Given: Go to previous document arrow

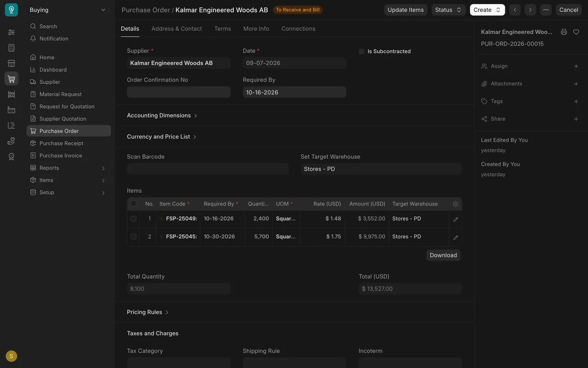Looking at the screenshot, I should 515,10.
